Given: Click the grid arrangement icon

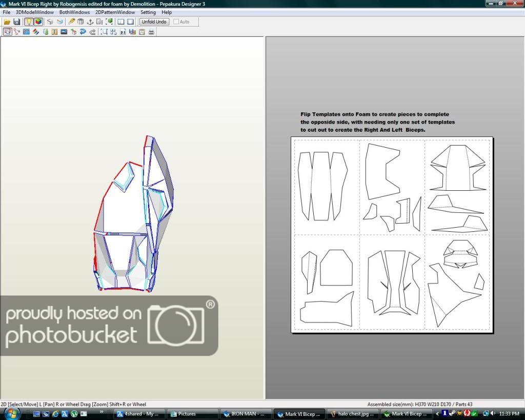Looking at the screenshot, I should [113, 32].
